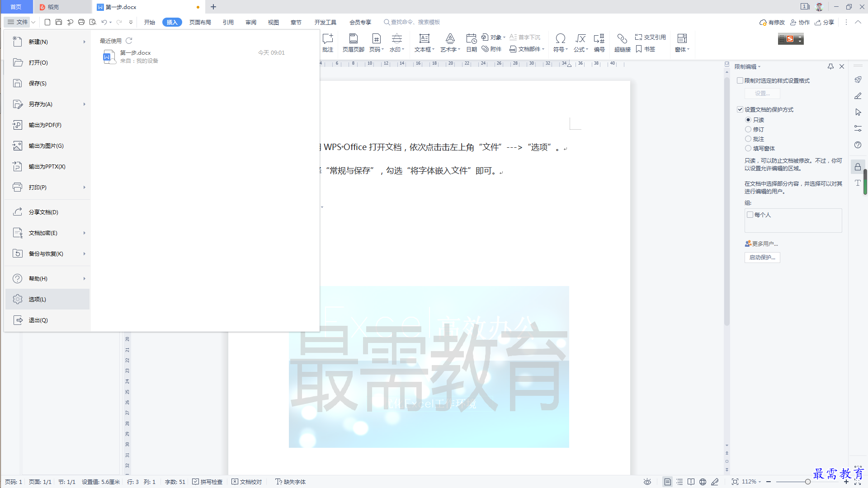Expand 帮助(H) submenu arrow

pos(84,278)
